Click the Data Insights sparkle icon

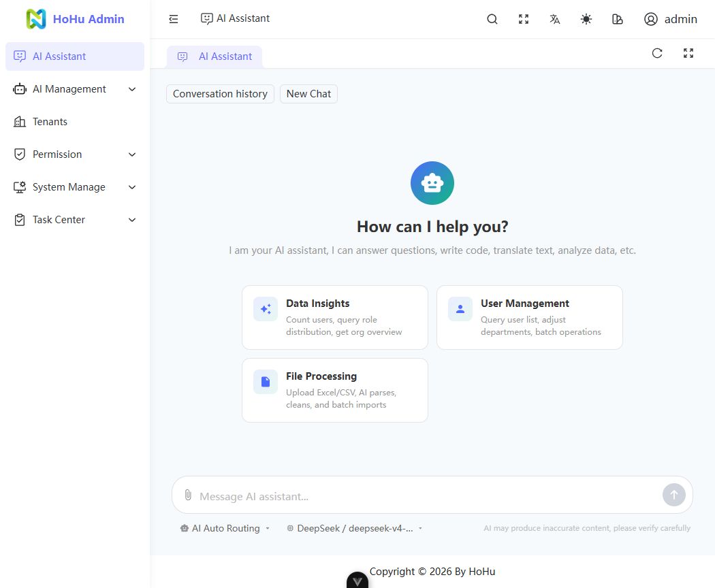(266, 309)
